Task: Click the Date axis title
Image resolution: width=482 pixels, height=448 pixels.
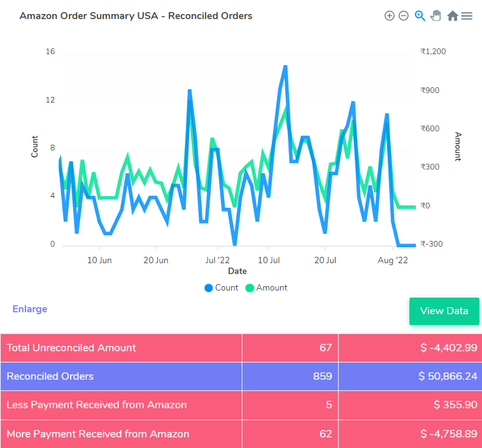Action: 237,271
